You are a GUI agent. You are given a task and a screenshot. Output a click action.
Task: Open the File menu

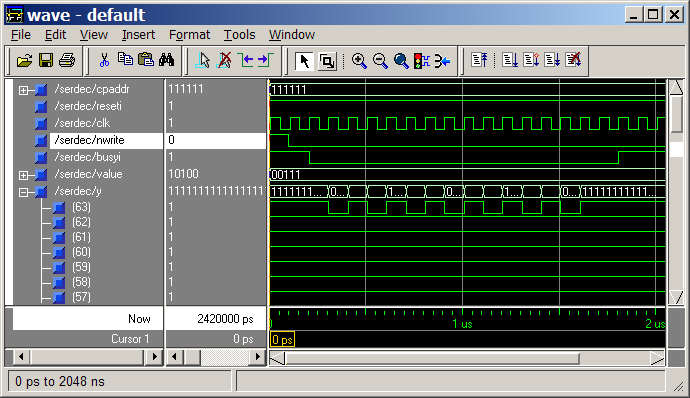[x=21, y=35]
